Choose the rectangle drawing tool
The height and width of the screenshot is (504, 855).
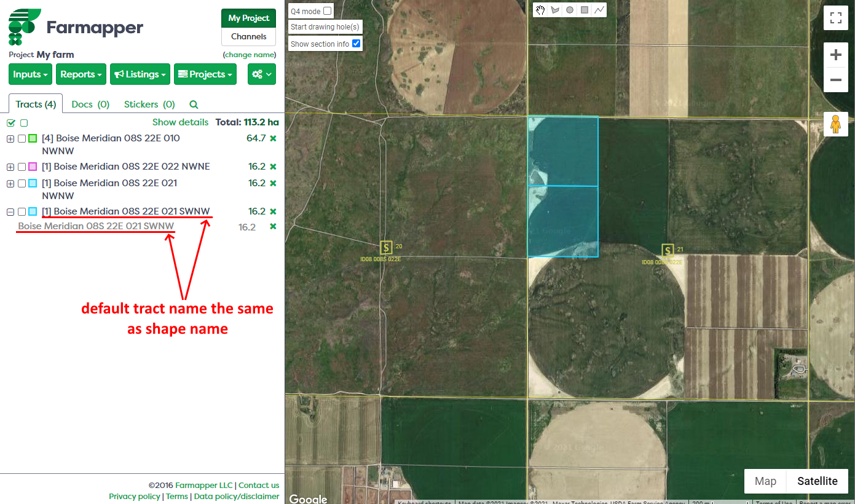click(x=585, y=10)
